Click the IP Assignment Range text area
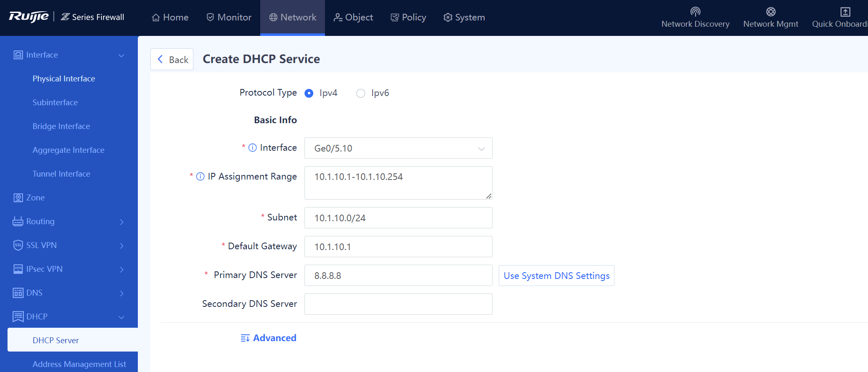Viewport: 868px width, 372px height. click(x=398, y=183)
